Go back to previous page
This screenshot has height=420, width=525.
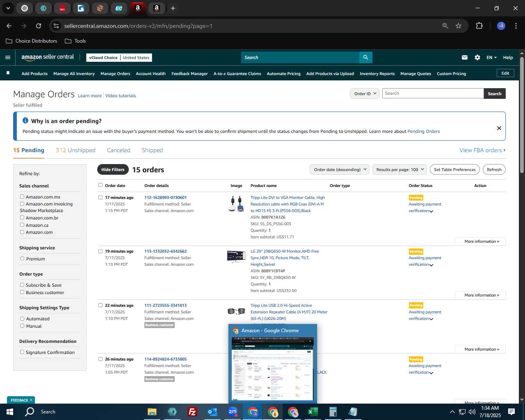[9, 26]
